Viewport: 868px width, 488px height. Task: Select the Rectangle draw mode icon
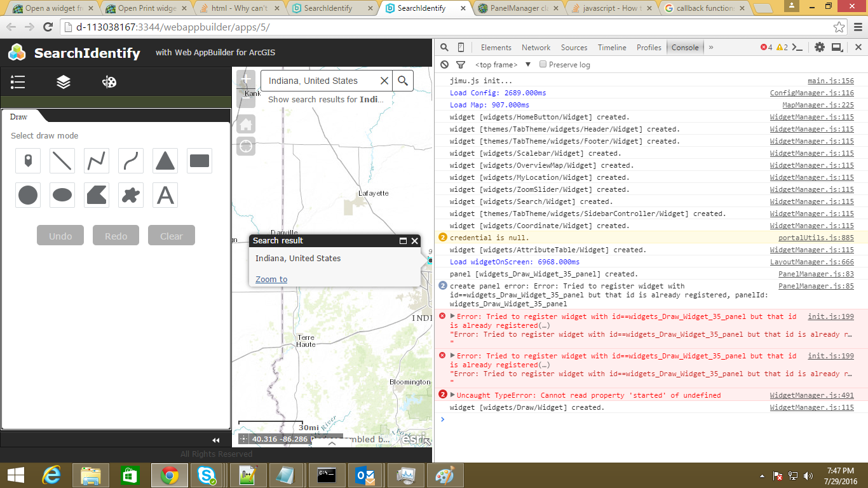coord(200,161)
